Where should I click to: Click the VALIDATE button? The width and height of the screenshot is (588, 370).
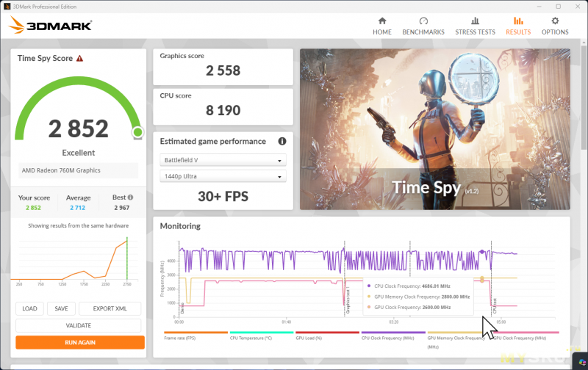79,325
